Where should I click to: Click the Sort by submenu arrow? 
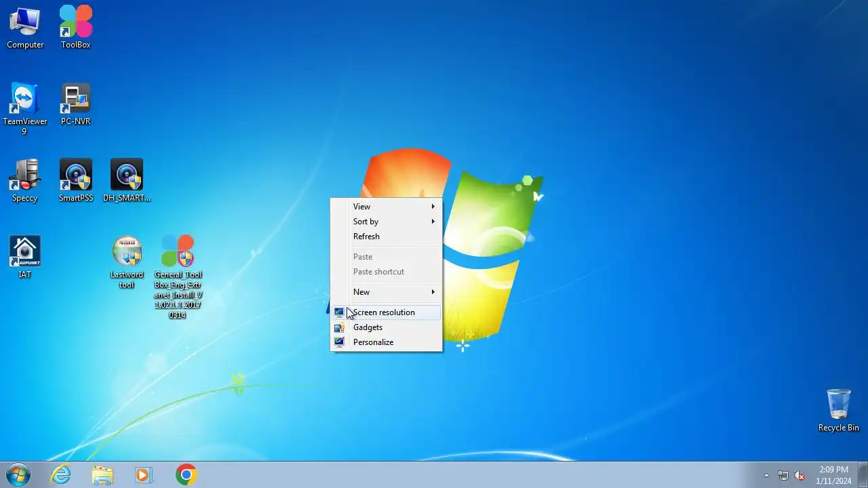point(433,222)
